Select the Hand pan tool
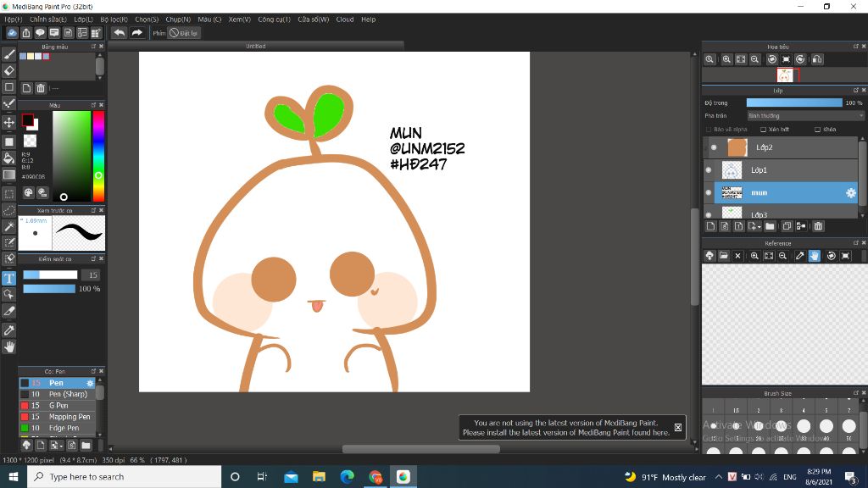868x488 pixels. pyautogui.click(x=8, y=347)
